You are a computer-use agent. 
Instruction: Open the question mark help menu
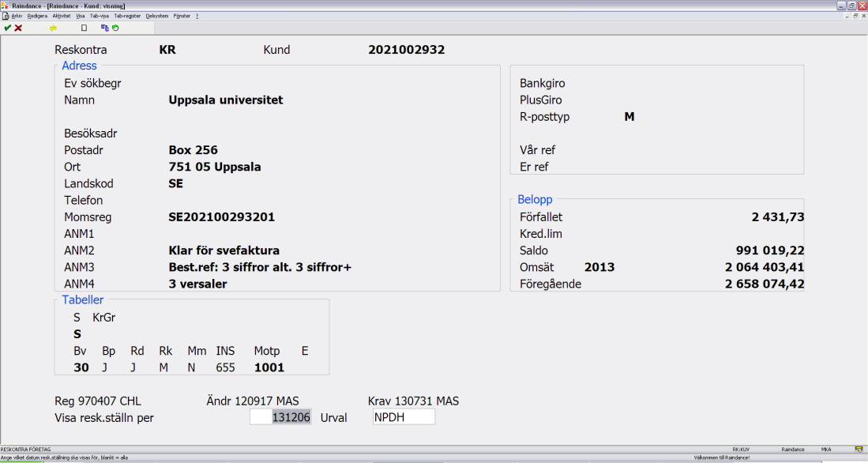click(x=197, y=16)
